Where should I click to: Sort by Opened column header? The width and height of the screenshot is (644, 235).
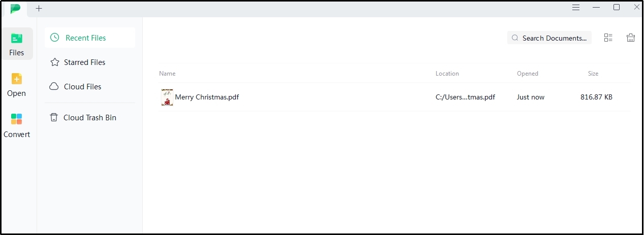coord(528,74)
